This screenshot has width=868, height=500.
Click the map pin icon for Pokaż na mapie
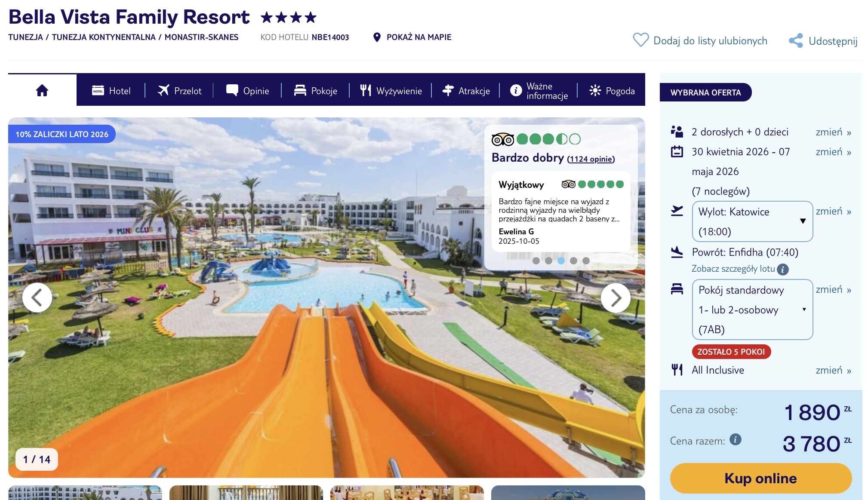(x=377, y=37)
